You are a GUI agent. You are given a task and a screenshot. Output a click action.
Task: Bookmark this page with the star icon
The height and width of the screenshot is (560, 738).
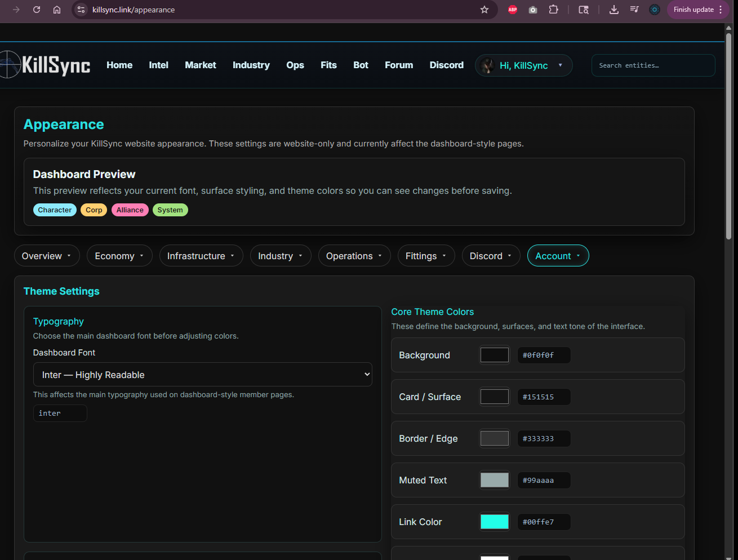coord(484,10)
